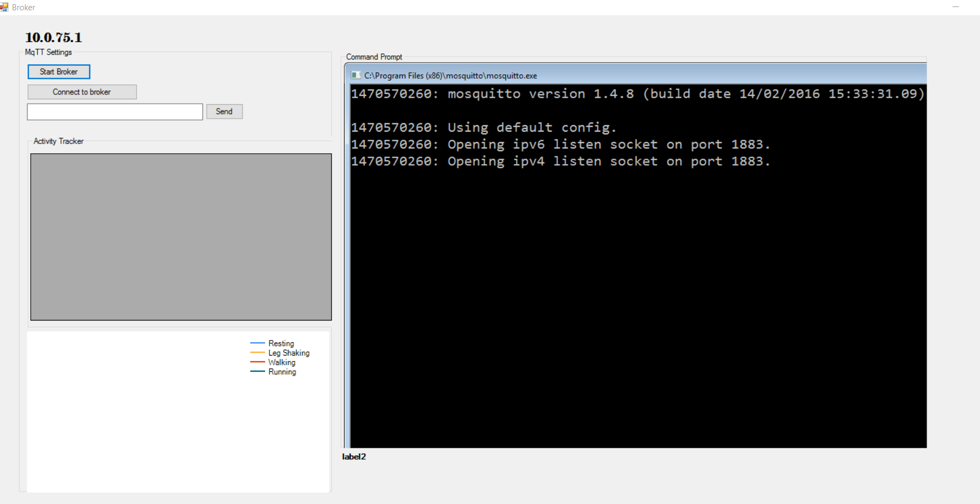980x504 pixels.
Task: Click the Walking red legend swatch
Action: [x=257, y=362]
